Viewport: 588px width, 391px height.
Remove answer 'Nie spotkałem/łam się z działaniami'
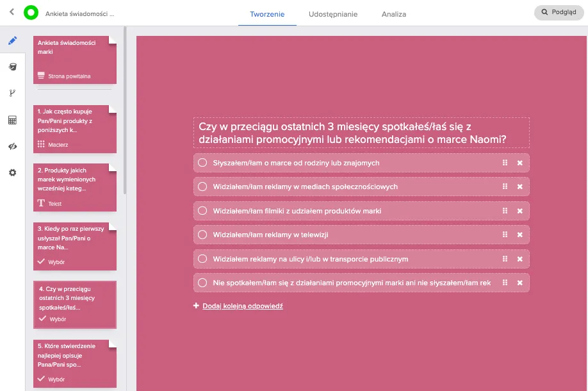[x=519, y=283]
